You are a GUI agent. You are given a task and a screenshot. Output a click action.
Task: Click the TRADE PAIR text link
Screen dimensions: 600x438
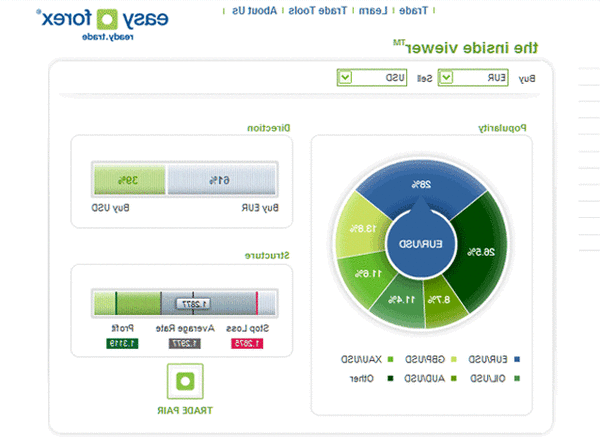[x=185, y=410]
